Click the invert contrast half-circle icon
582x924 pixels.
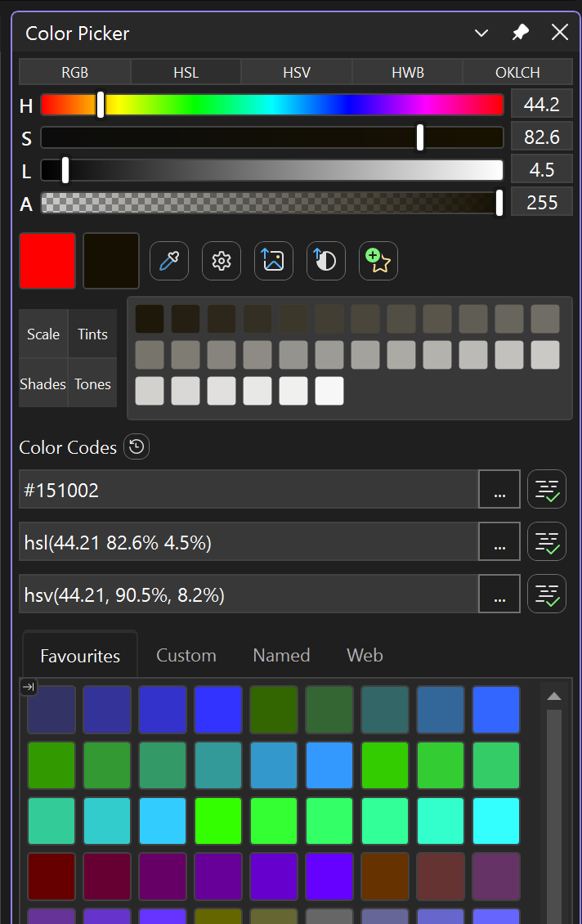coord(326,261)
